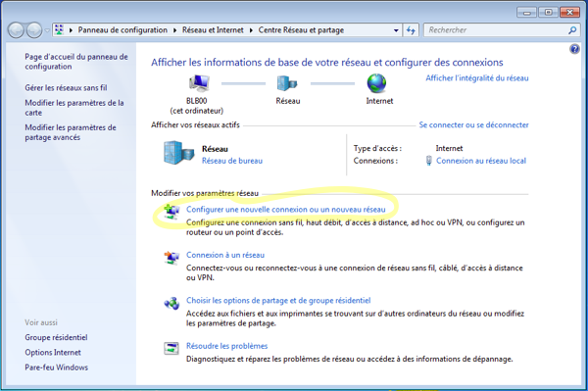The image size is (588, 391).
Task: Open Gérer les réseaux sans fil
Action: coord(66,88)
